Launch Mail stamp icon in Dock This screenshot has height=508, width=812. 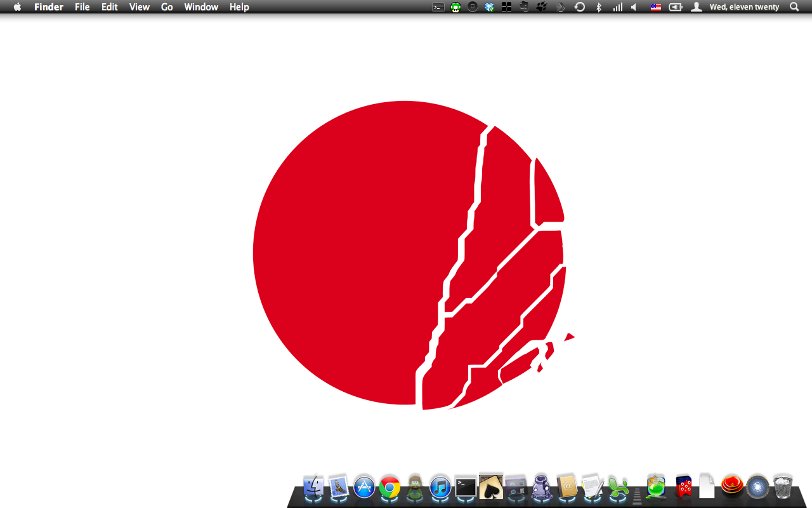pyautogui.click(x=339, y=487)
